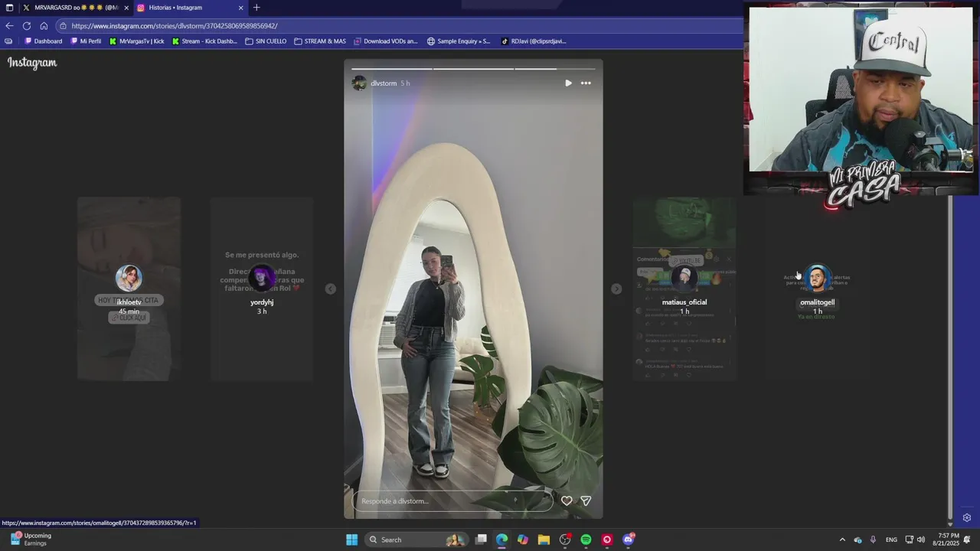Screen dimensions: 980x551
Task: Open the ikhloetv story thumbnail
Action: pyautogui.click(x=129, y=289)
